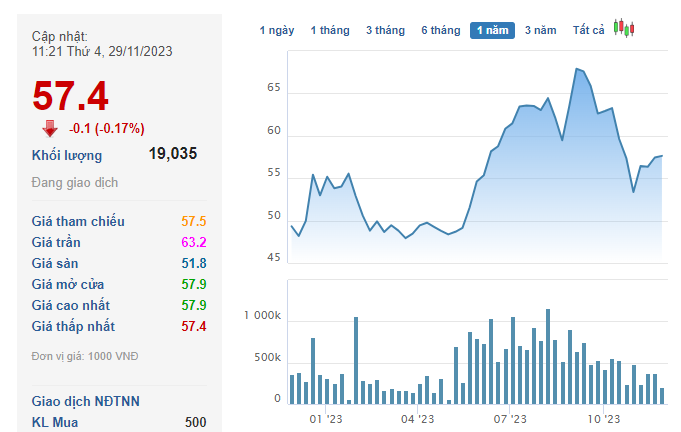This screenshot has height=432, width=681.
Task: Choose the 6 tháng time range
Action: tap(441, 31)
